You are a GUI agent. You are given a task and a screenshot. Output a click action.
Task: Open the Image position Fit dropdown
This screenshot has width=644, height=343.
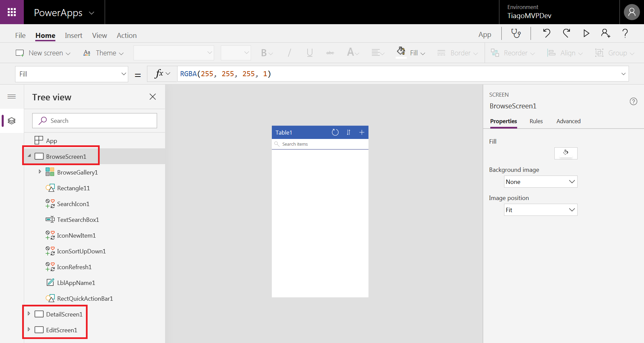tap(540, 210)
